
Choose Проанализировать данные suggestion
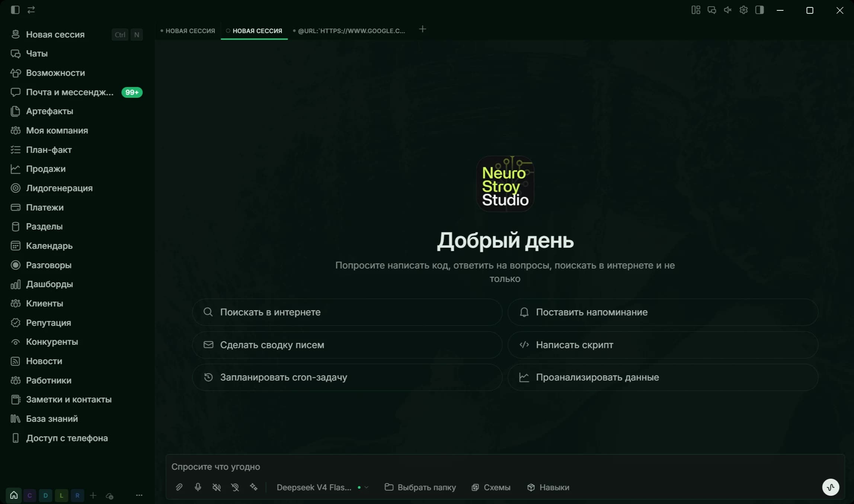point(663,377)
